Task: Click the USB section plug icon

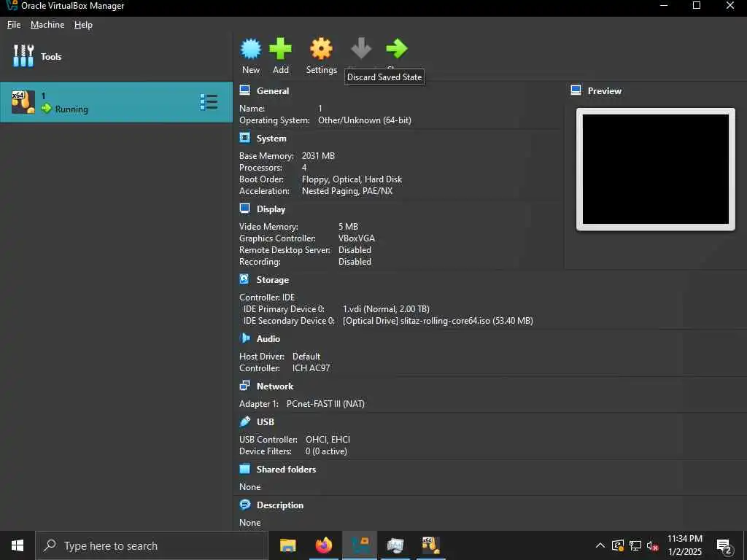Action: click(245, 421)
